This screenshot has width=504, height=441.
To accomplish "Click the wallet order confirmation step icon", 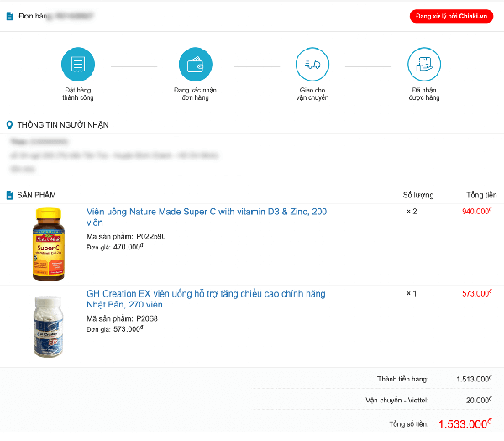I will pos(196,64).
